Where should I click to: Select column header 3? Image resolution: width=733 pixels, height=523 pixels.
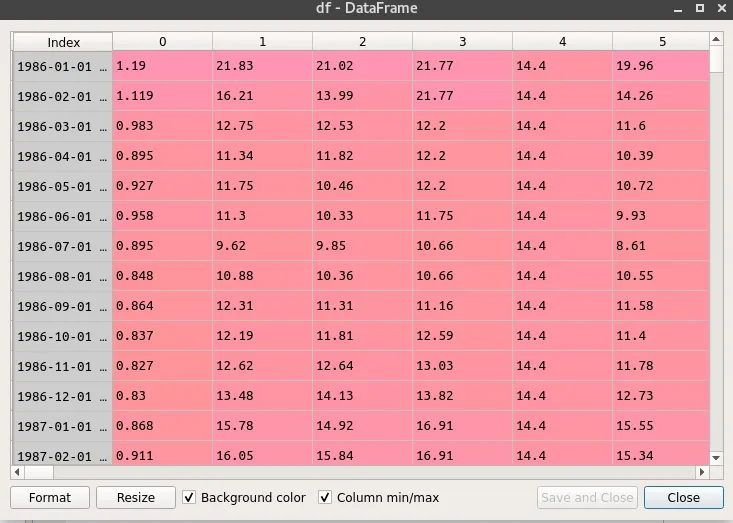(462, 42)
